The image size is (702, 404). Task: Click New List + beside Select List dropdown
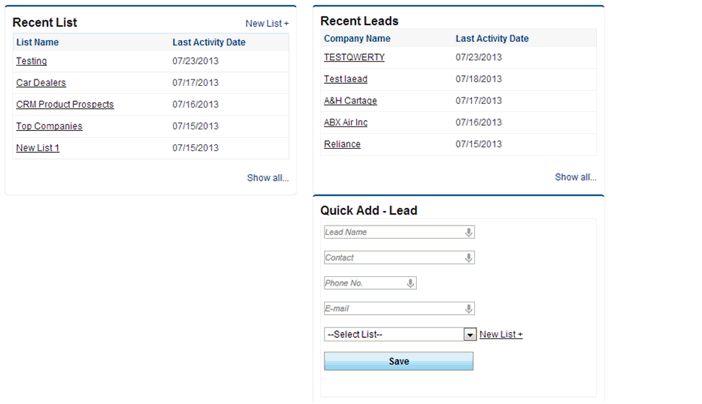[501, 335]
